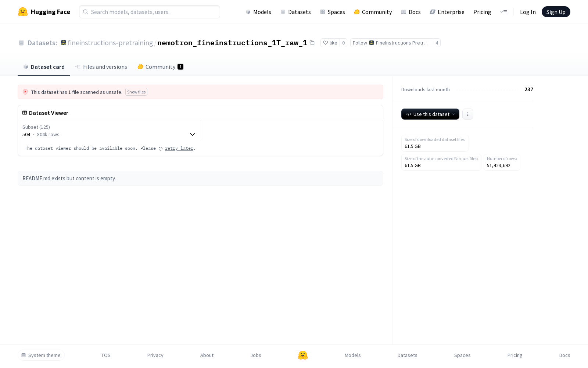Screen dimensions: 588x368
Task: Click the like count 0
Action: click(x=344, y=43)
